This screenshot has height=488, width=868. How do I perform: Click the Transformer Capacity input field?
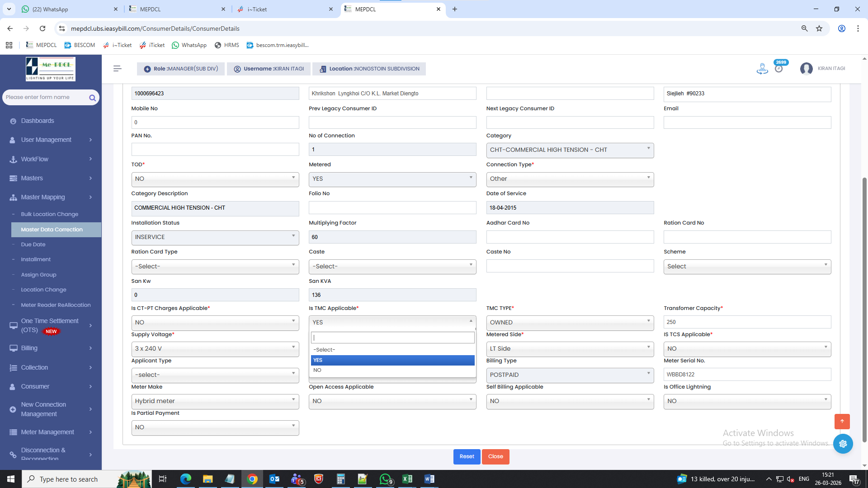[x=747, y=322]
